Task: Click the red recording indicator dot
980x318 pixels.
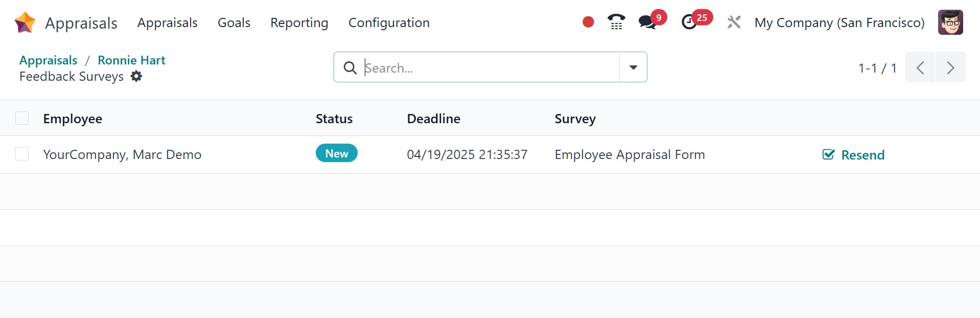Action: (x=588, y=22)
